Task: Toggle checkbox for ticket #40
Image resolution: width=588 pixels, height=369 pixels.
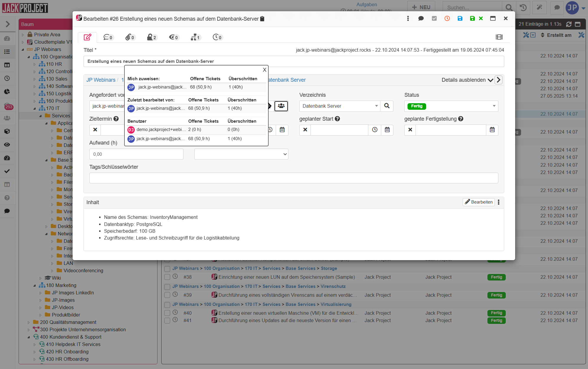Action: click(x=167, y=313)
